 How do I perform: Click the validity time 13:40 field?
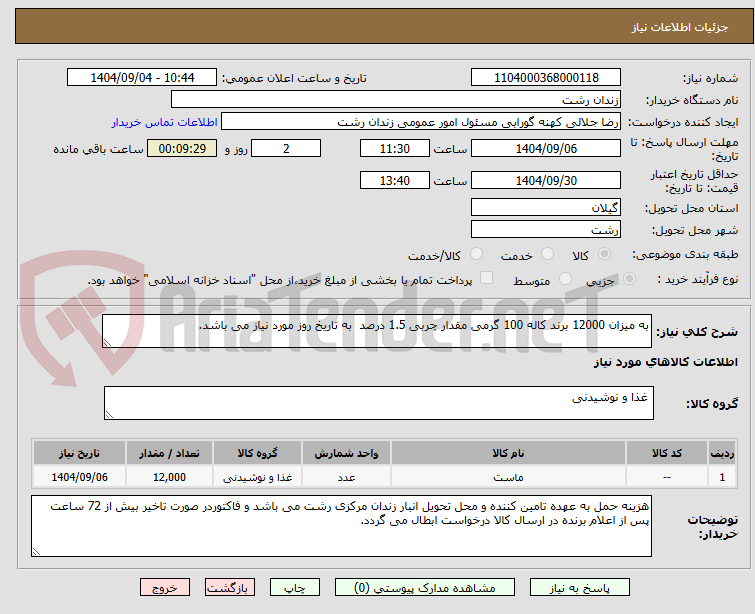395,180
